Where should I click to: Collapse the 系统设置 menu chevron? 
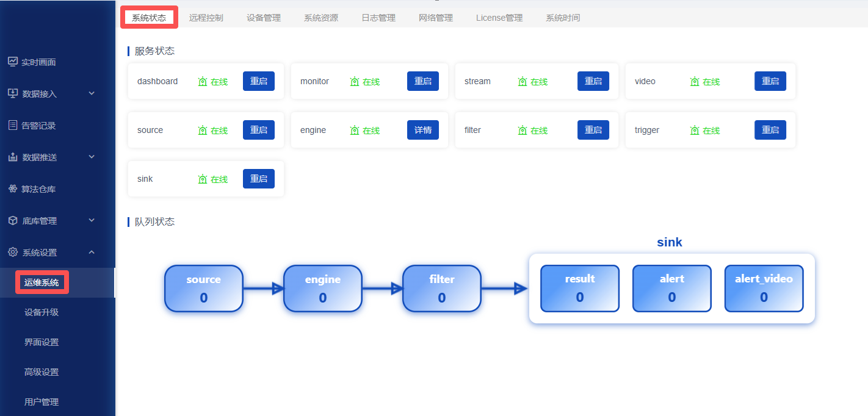point(92,252)
